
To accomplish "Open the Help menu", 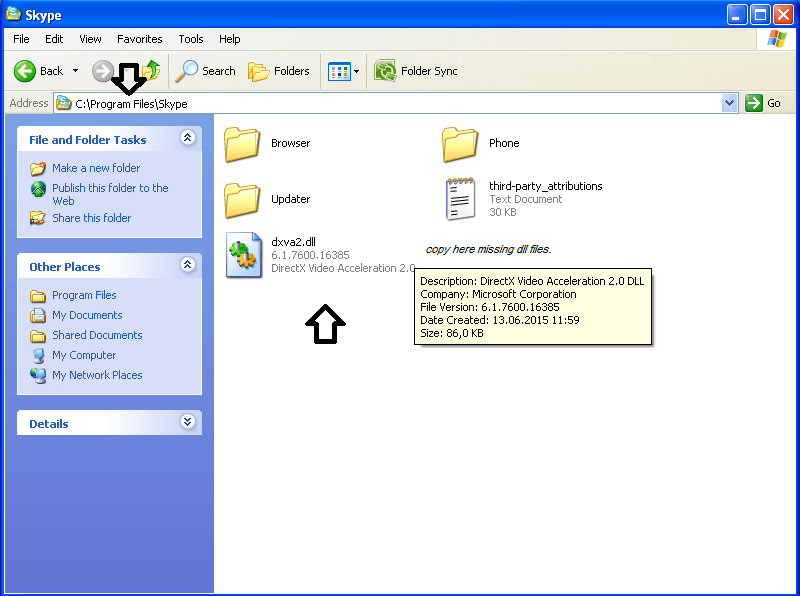I will 230,39.
